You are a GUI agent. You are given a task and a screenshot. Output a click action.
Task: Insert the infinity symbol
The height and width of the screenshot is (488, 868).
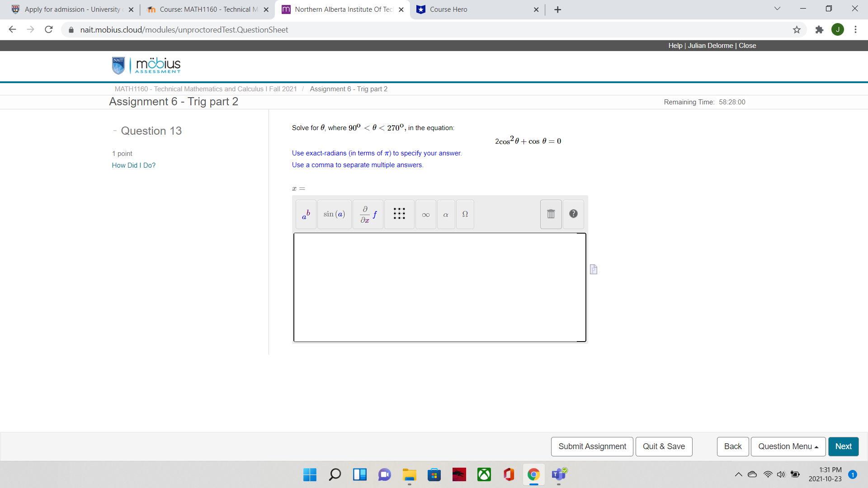pyautogui.click(x=425, y=214)
